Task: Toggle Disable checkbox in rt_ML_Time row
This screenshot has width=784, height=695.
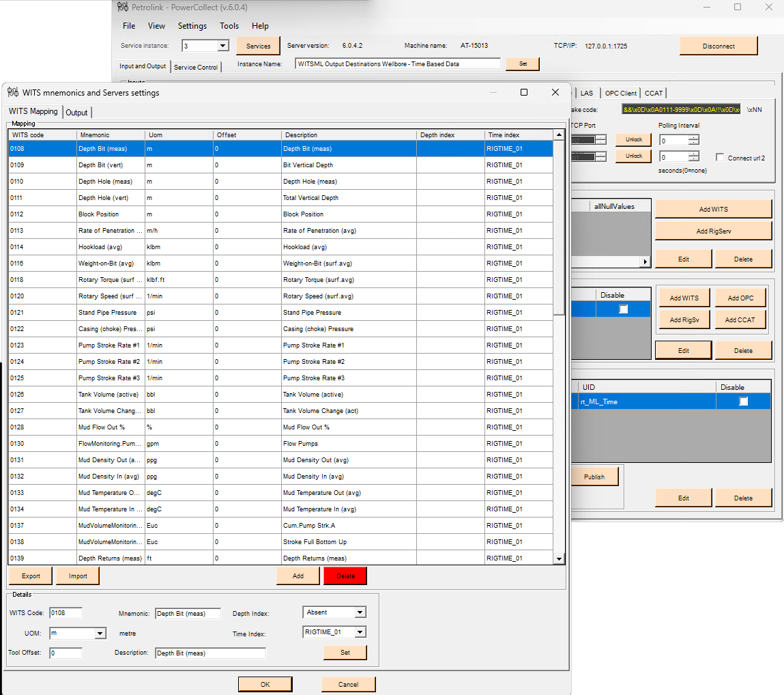Action: coord(743,401)
